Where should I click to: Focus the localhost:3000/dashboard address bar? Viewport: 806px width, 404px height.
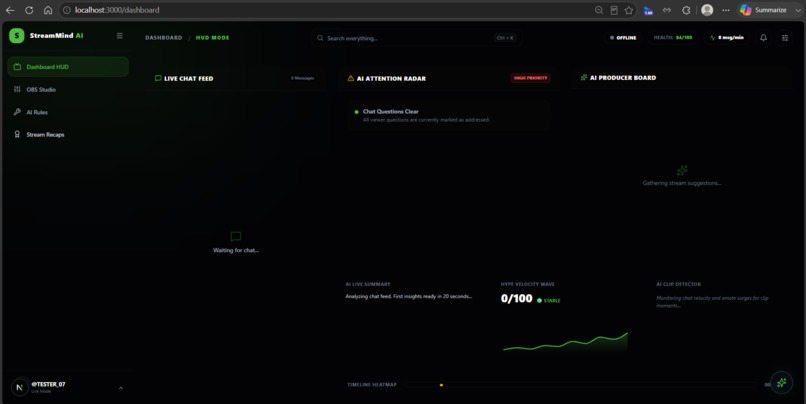(329, 10)
